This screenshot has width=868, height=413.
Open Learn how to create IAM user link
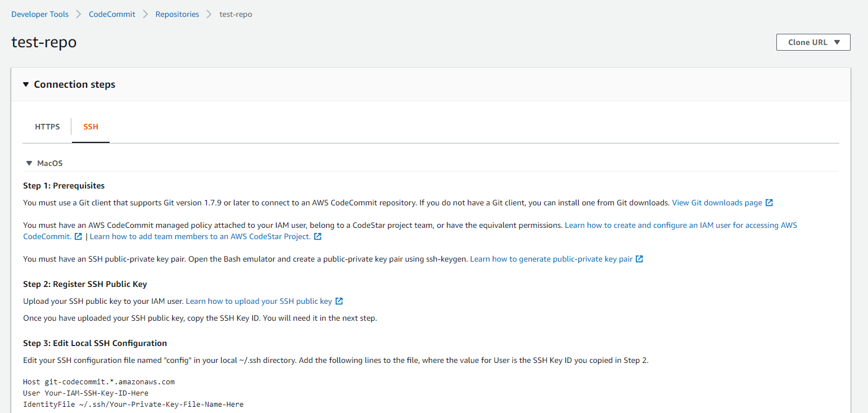pyautogui.click(x=680, y=225)
